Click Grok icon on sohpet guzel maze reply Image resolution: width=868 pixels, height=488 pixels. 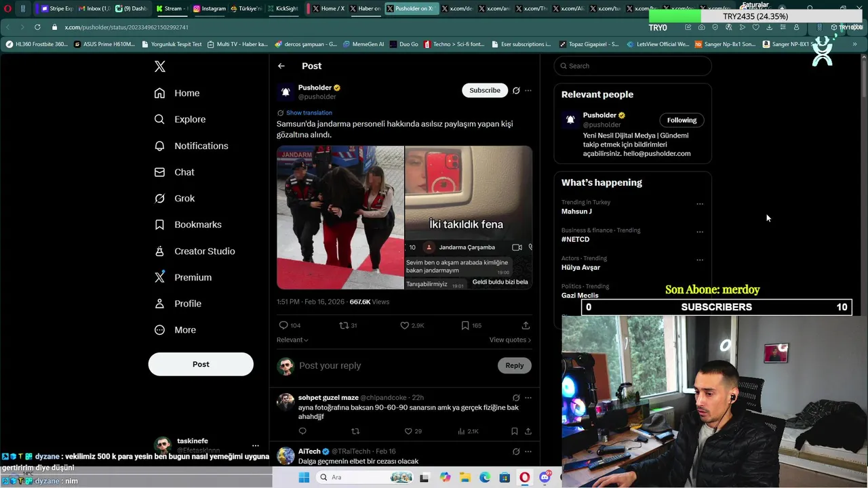[x=516, y=398]
